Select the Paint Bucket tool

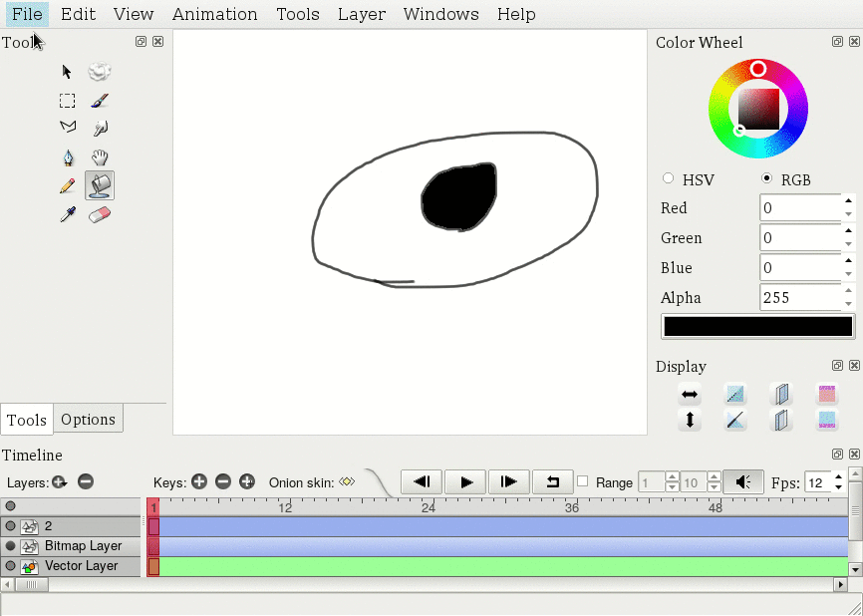(100, 185)
